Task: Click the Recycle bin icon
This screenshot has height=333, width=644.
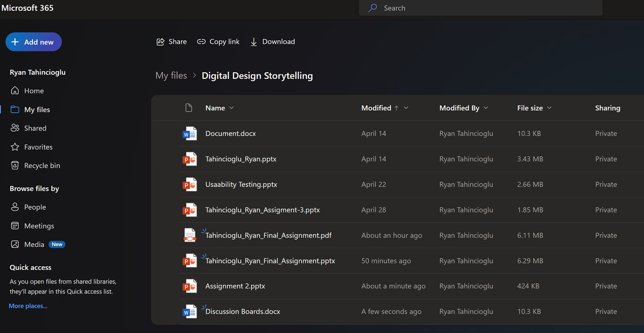Action: pyautogui.click(x=15, y=165)
